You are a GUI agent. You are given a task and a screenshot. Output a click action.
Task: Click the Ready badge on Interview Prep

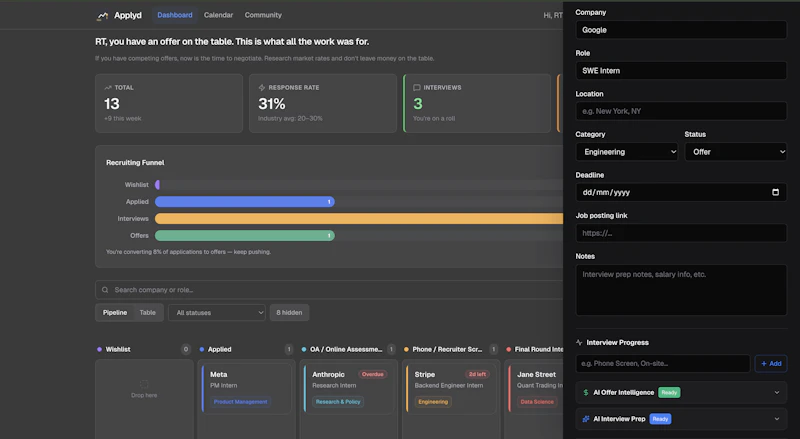660,419
